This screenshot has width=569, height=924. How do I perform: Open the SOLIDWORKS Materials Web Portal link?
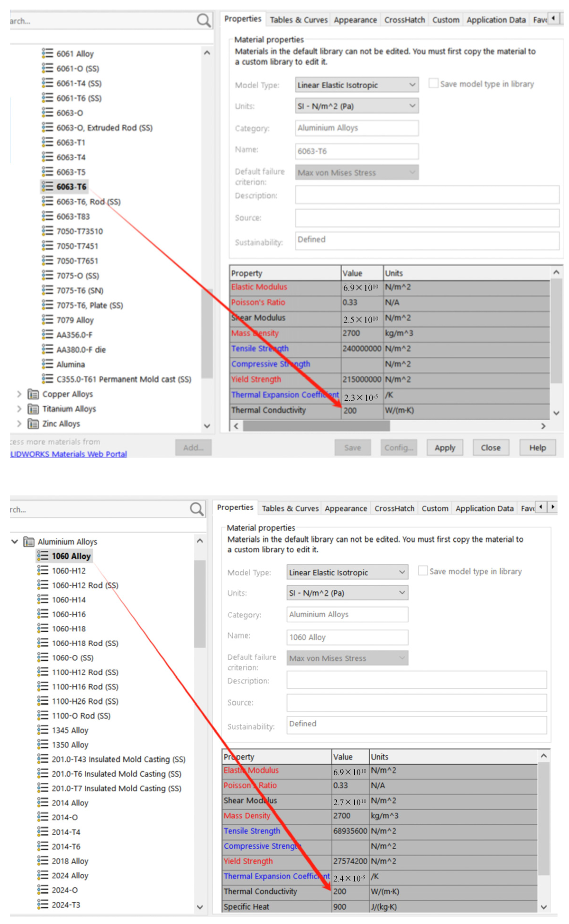[x=69, y=454]
